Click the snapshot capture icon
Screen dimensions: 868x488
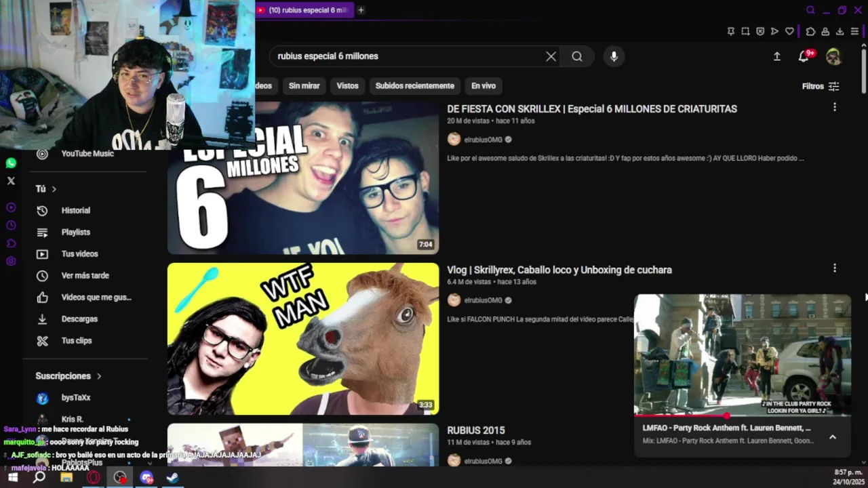tap(745, 31)
